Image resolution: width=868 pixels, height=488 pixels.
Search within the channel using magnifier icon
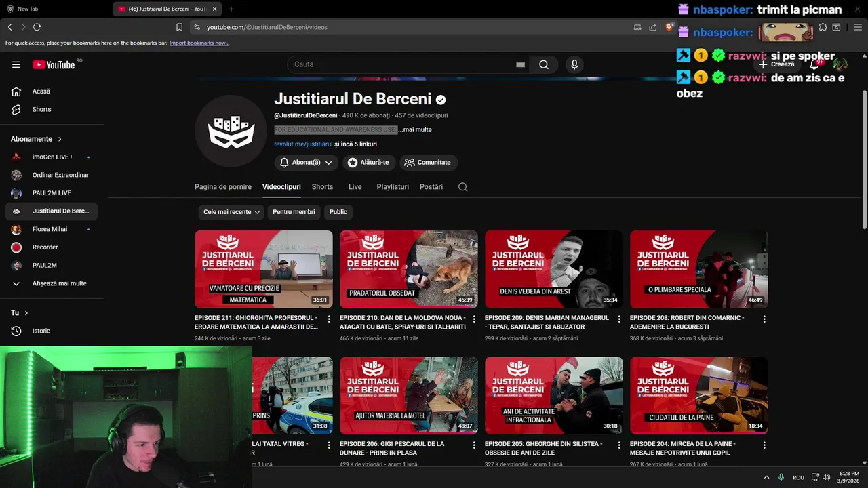click(x=462, y=187)
